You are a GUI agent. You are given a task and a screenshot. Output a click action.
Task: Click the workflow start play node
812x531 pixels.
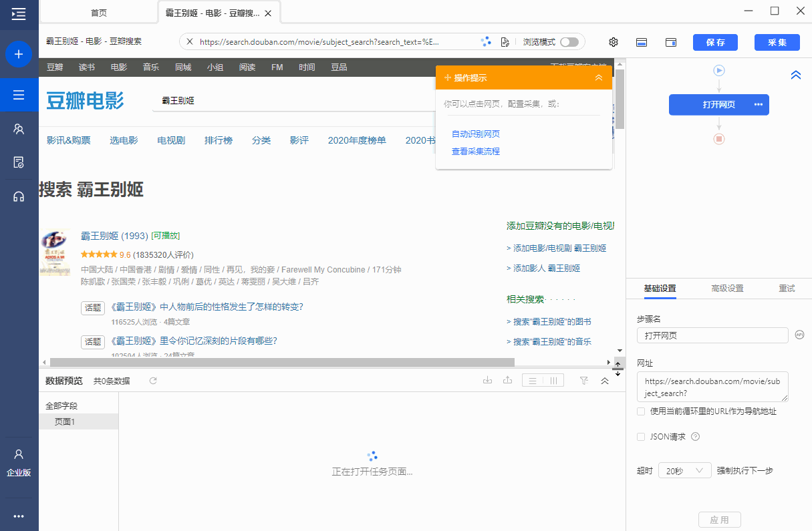[x=719, y=70]
